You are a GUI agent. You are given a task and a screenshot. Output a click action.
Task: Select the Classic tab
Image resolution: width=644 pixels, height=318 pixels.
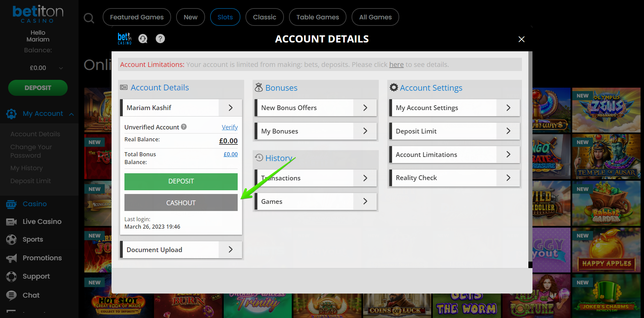(265, 17)
